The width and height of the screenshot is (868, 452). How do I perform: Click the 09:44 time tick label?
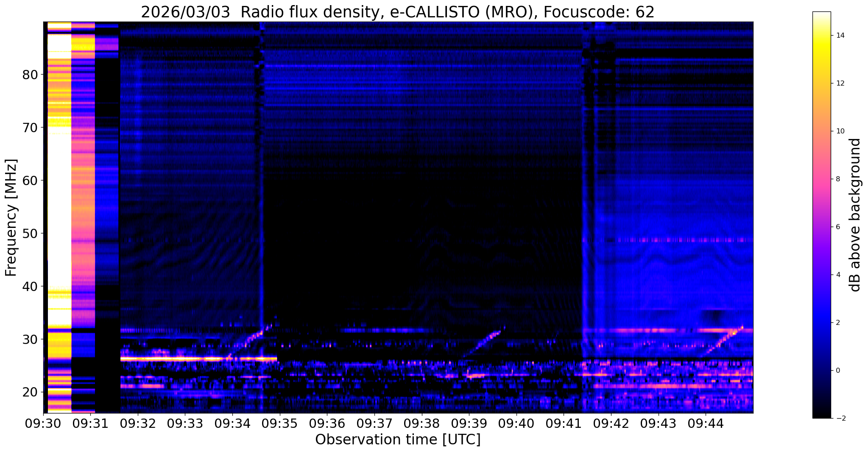click(x=706, y=424)
